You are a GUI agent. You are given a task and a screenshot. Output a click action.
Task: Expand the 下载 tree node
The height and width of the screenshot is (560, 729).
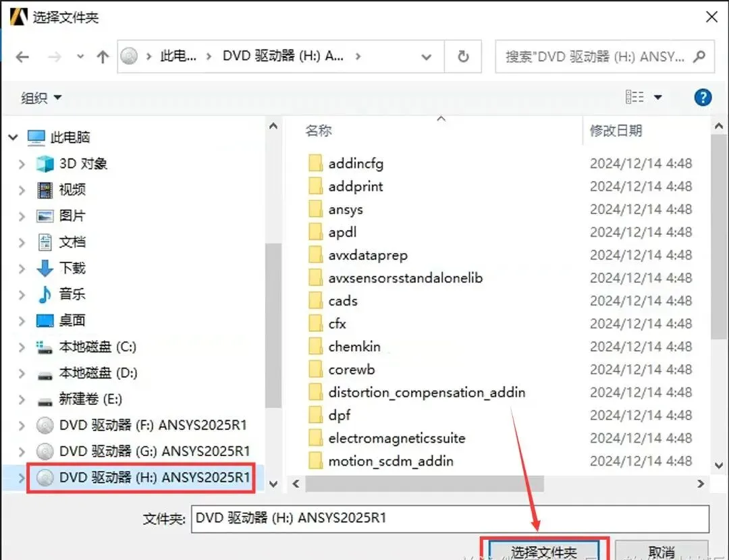coord(22,268)
